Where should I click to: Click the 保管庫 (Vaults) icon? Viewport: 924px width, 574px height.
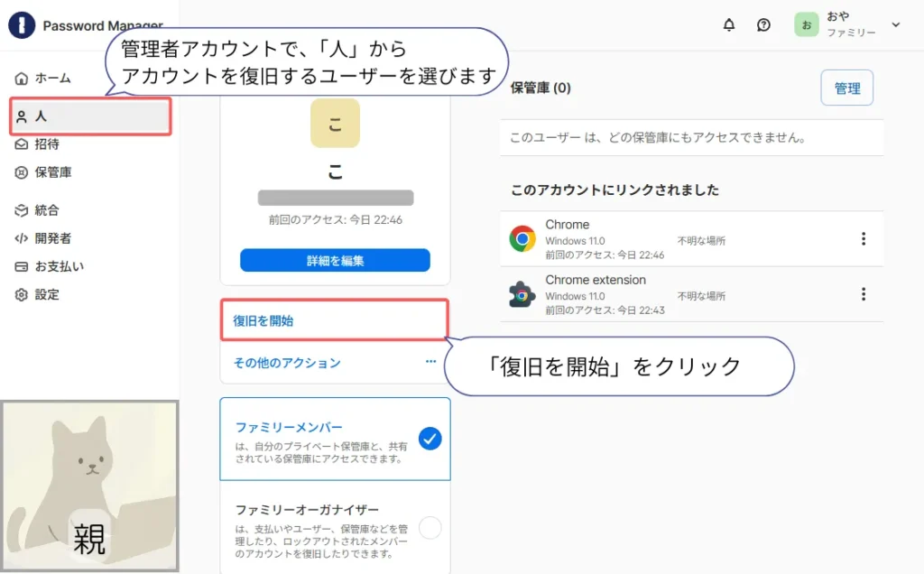[x=22, y=172]
